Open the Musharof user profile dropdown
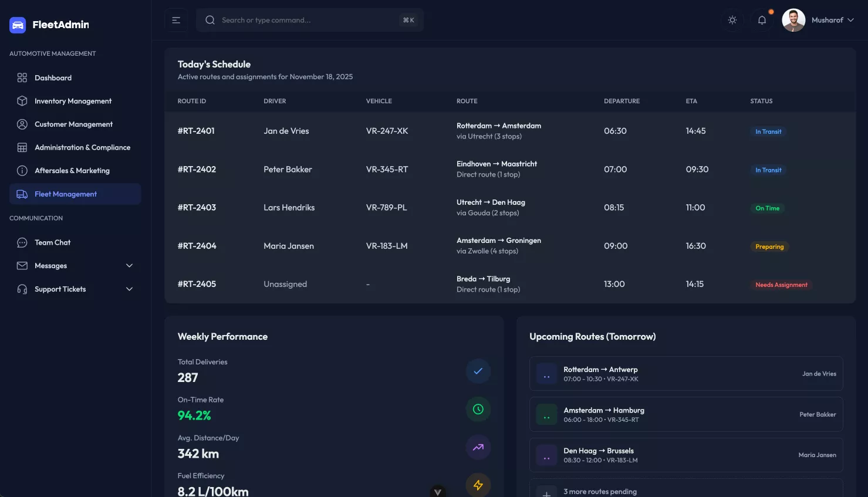Screen dimensions: 868x497 point(818,20)
